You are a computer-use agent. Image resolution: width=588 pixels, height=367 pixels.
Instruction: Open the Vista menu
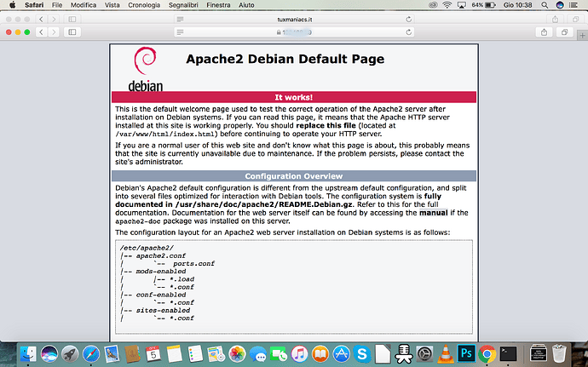click(x=112, y=5)
